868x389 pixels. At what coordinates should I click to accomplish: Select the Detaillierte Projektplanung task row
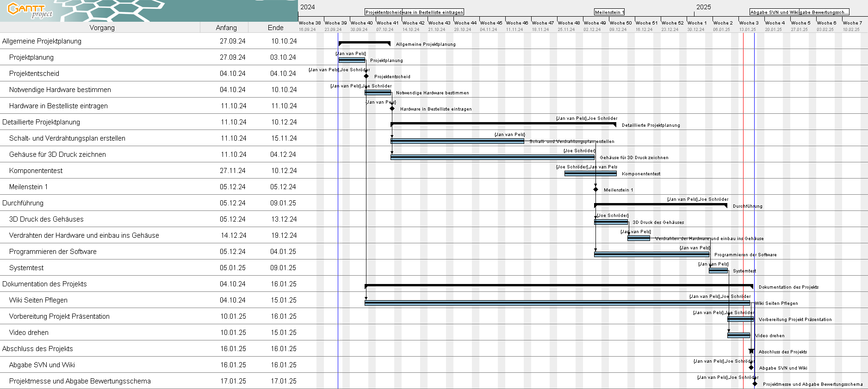[41, 122]
